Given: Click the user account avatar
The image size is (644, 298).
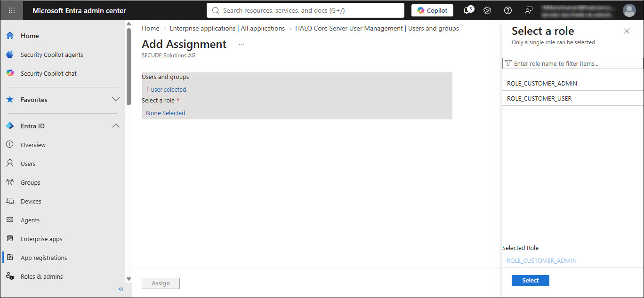Looking at the screenshot, I should coord(629,10).
